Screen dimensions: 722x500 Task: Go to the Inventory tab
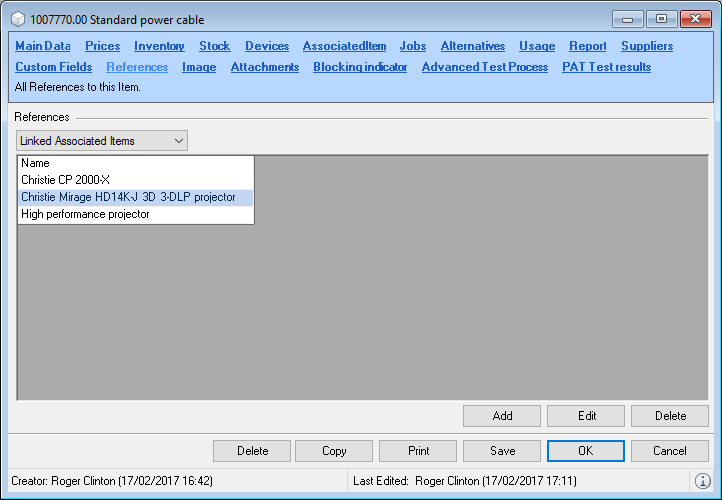pyautogui.click(x=159, y=46)
